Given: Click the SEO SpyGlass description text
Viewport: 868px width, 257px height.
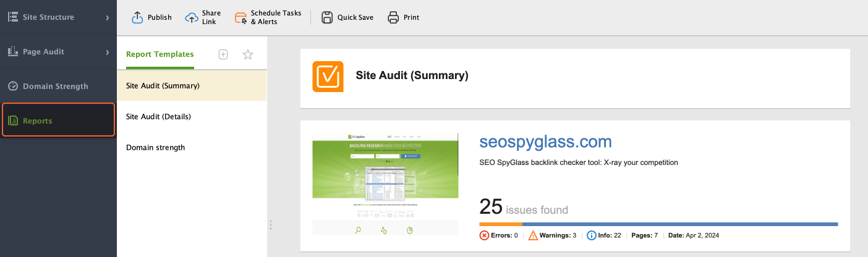Looking at the screenshot, I should (x=579, y=163).
